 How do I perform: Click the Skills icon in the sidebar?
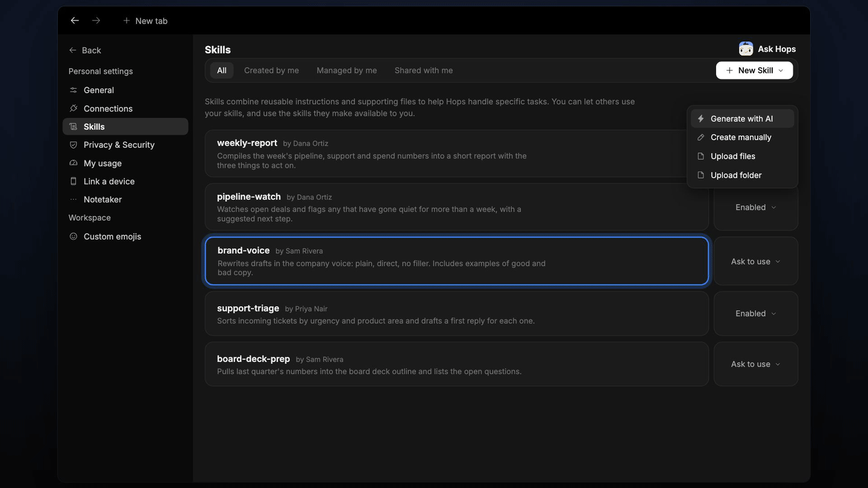coord(74,127)
